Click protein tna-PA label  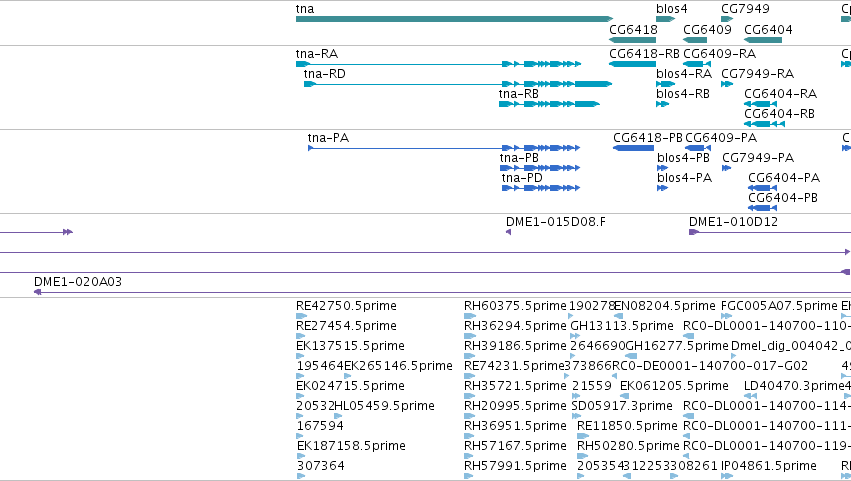coord(328,138)
